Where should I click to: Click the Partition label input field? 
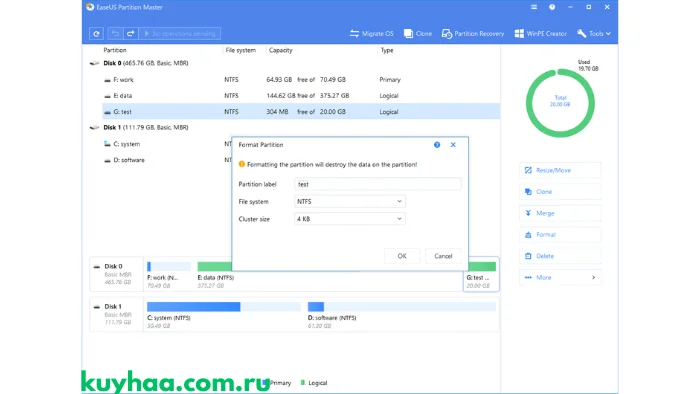(x=377, y=184)
